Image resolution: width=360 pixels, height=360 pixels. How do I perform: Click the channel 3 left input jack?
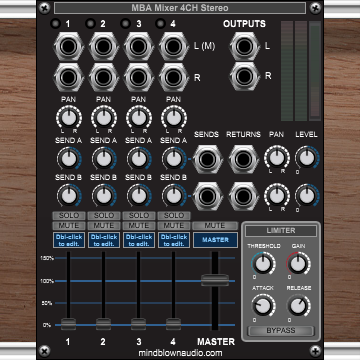tap(139, 46)
